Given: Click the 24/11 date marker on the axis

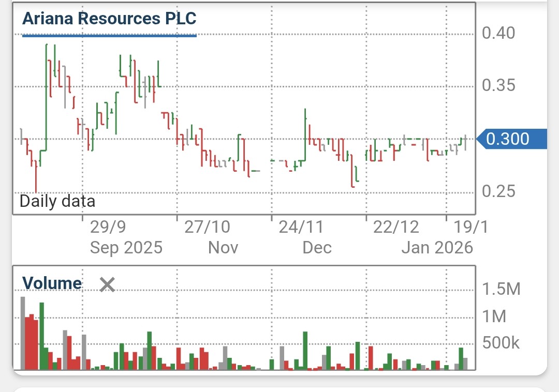Looking at the screenshot, I should click(301, 227).
